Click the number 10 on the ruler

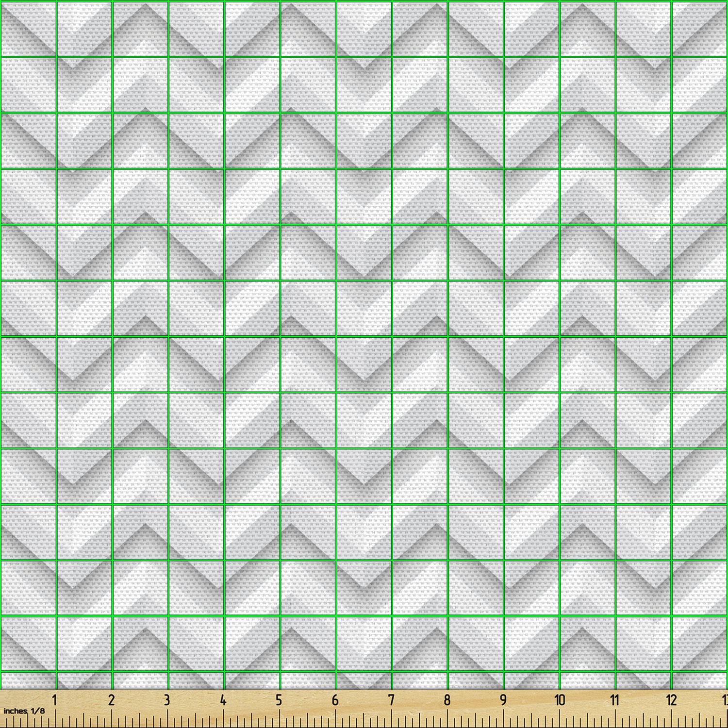coord(560,700)
